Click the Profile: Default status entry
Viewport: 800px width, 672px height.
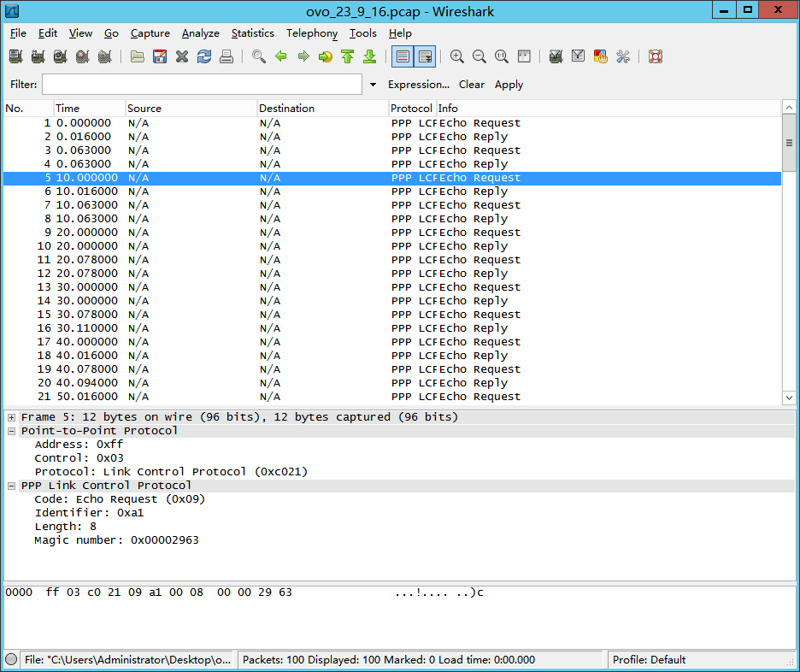click(649, 660)
